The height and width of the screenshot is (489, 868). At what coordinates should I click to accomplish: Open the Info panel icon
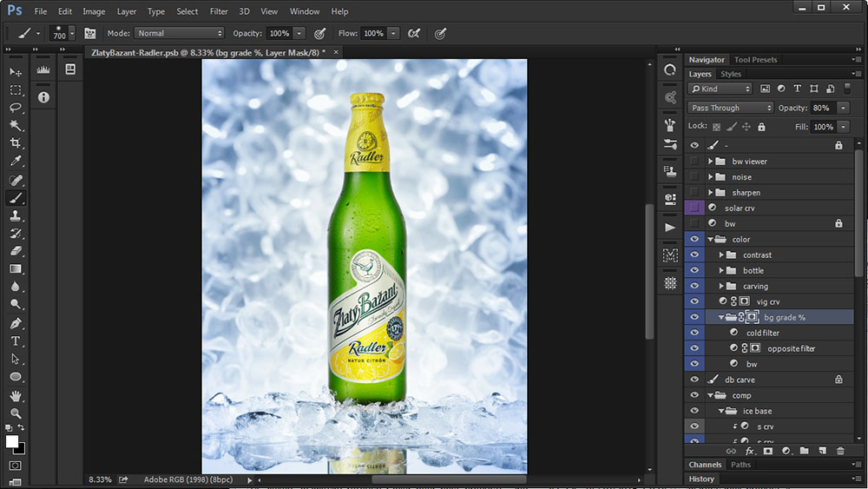click(x=43, y=97)
